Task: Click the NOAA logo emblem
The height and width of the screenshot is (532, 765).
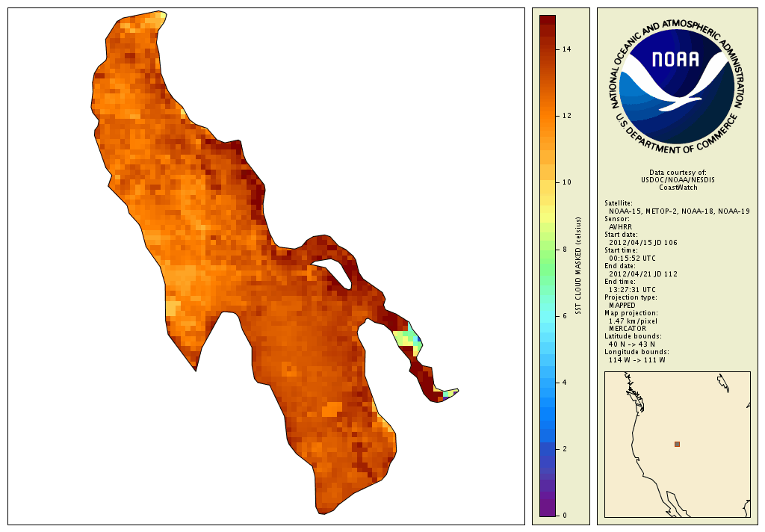Action: 677,87
